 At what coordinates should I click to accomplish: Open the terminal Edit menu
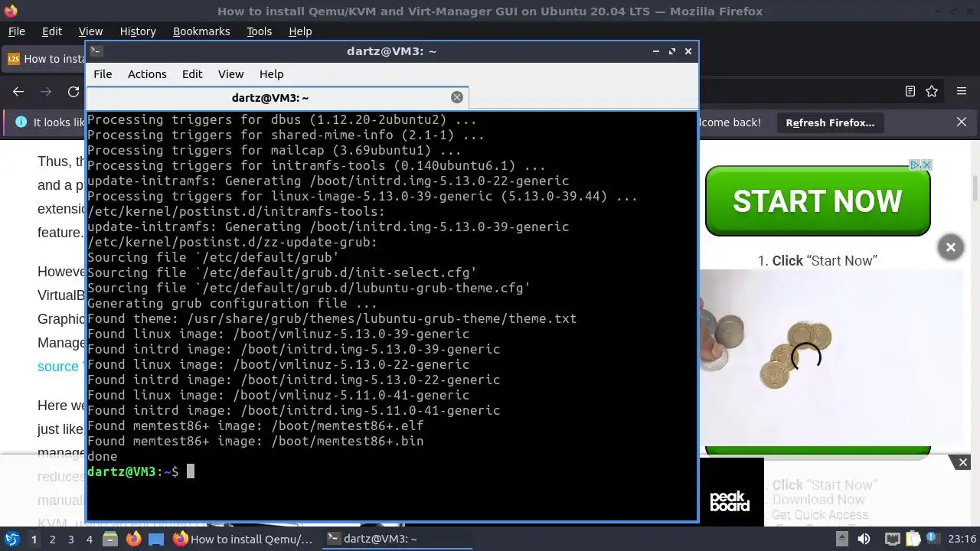pyautogui.click(x=192, y=74)
